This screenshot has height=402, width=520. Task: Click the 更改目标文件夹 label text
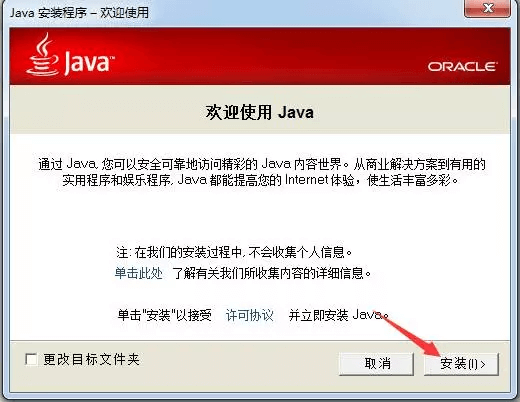91,360
